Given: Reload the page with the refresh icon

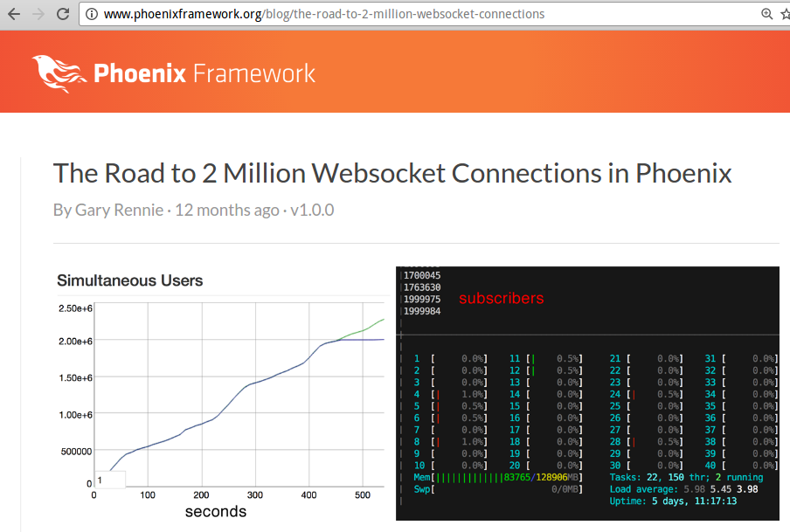Looking at the screenshot, I should (63, 14).
